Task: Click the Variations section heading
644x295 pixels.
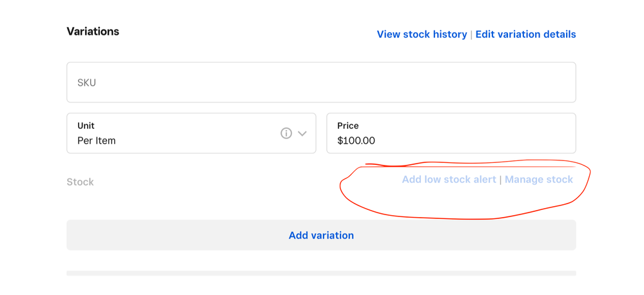Action: (x=93, y=32)
